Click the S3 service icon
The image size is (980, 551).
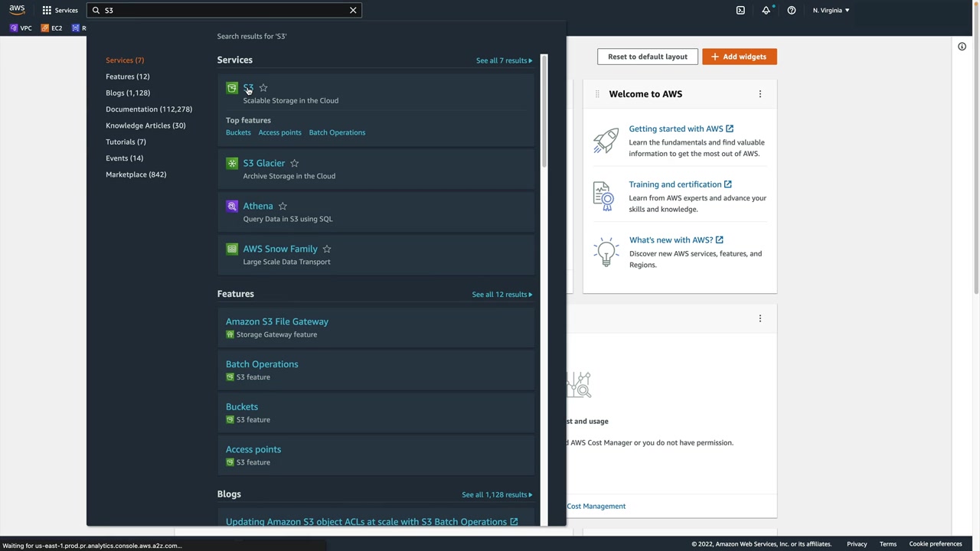232,88
